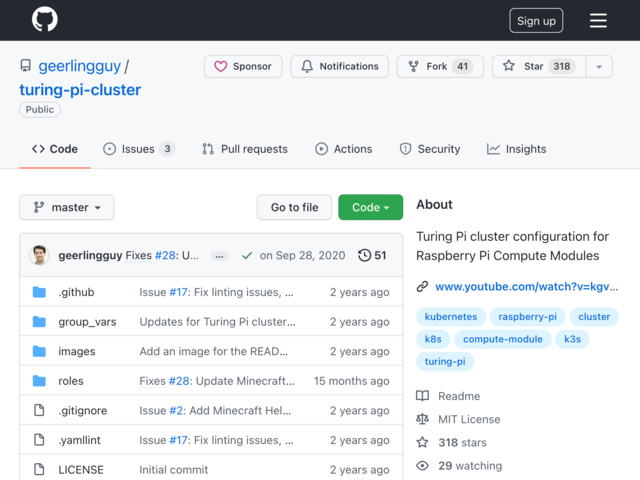Open the group_vars folder
Image resolution: width=640 pixels, height=480 pixels.
(87, 322)
